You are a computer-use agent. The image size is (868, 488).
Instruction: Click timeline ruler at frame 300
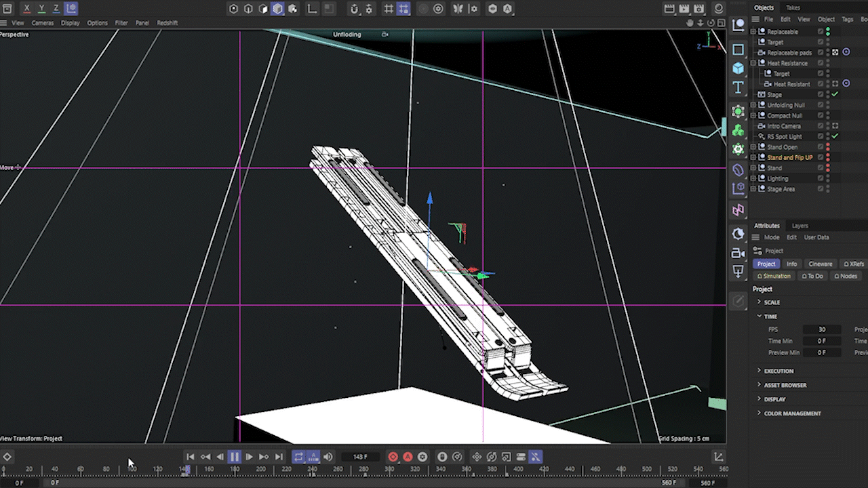pyautogui.click(x=389, y=469)
